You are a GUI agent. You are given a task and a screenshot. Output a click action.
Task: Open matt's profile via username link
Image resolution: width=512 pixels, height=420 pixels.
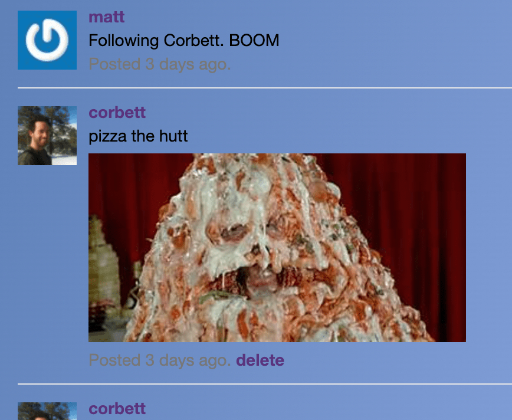coord(106,17)
